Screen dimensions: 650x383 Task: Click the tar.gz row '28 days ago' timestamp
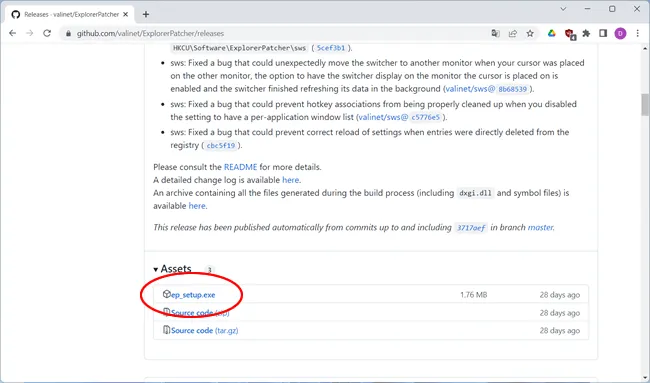pos(560,330)
